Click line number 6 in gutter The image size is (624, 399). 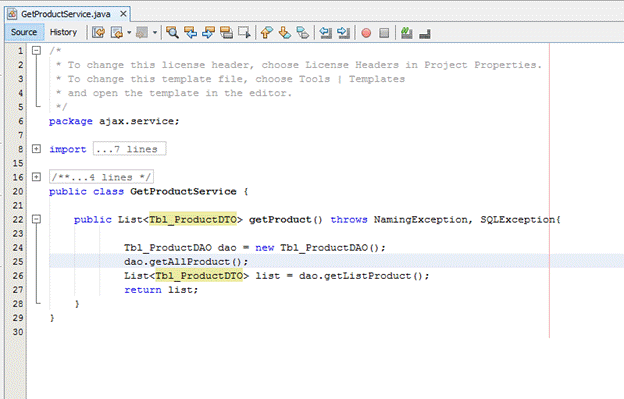point(21,121)
